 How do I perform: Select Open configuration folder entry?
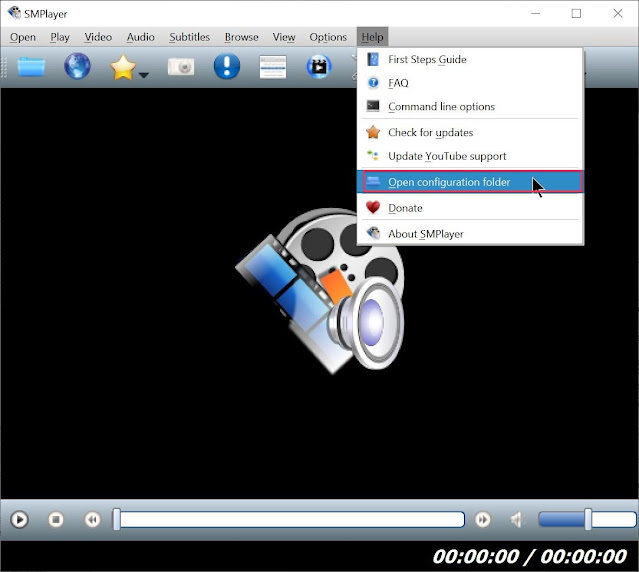click(x=470, y=182)
